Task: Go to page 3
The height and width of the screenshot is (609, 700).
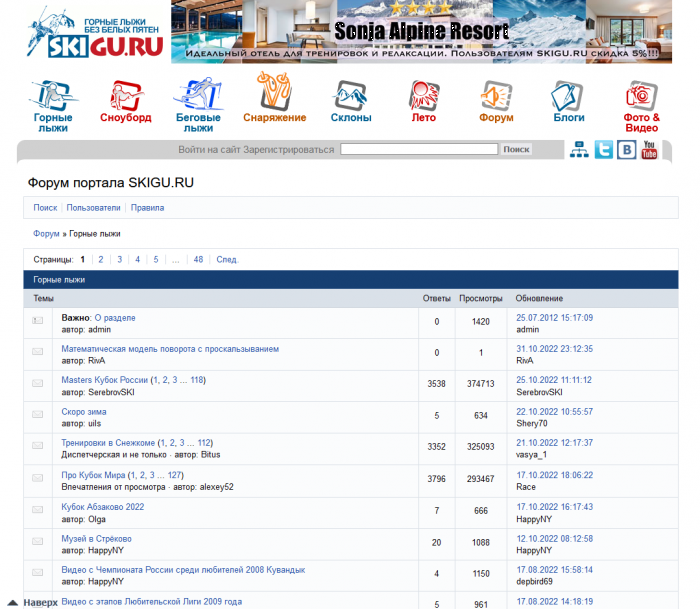Action: [x=120, y=259]
